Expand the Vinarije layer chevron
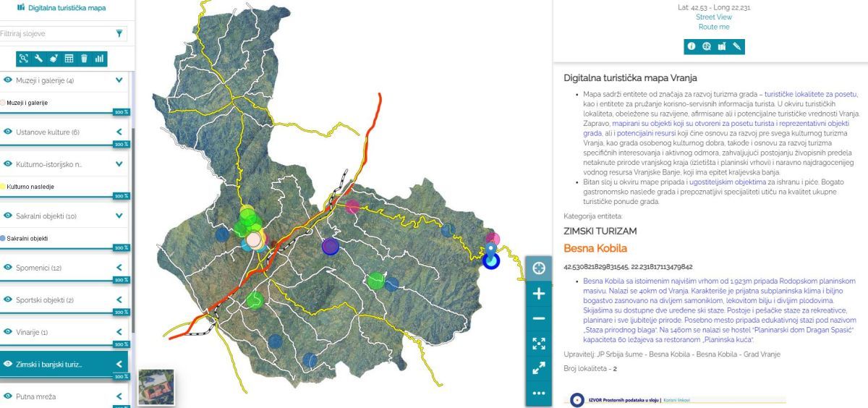The height and width of the screenshot is (408, 868). 119,332
